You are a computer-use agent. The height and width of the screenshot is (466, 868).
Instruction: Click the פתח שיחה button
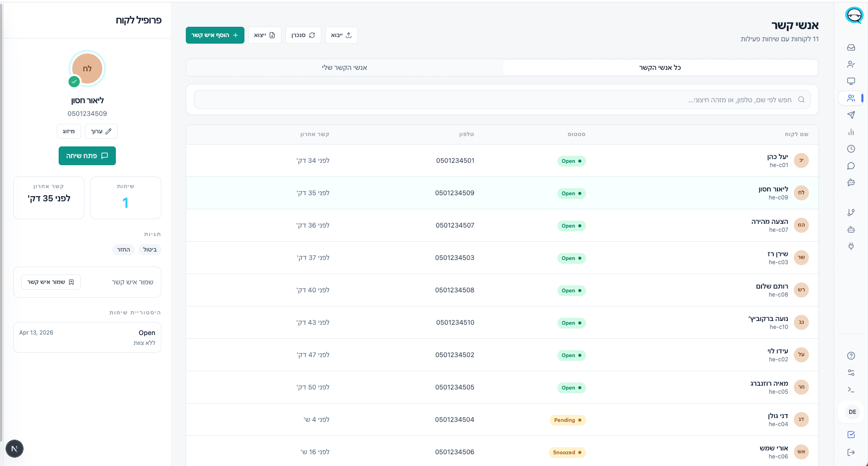point(87,155)
